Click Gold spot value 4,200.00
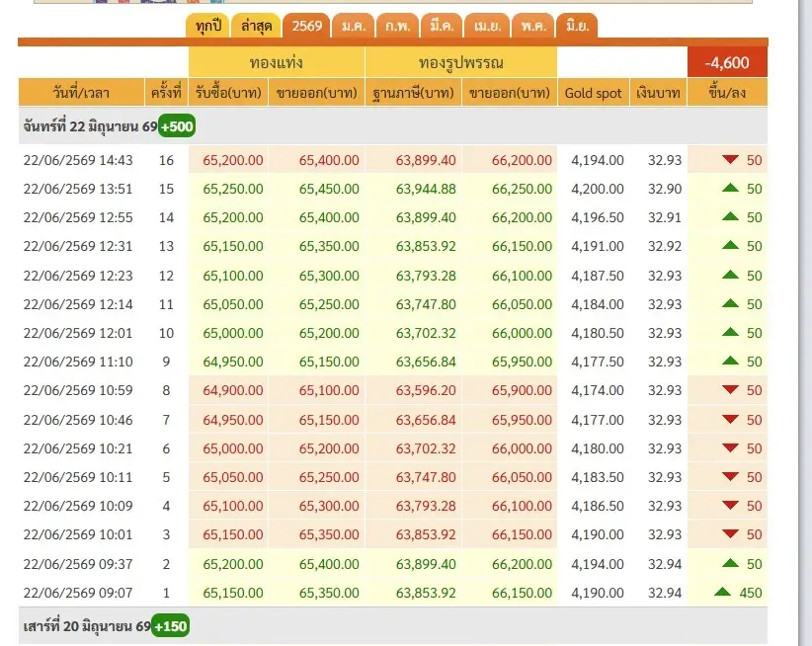 [x=597, y=189]
